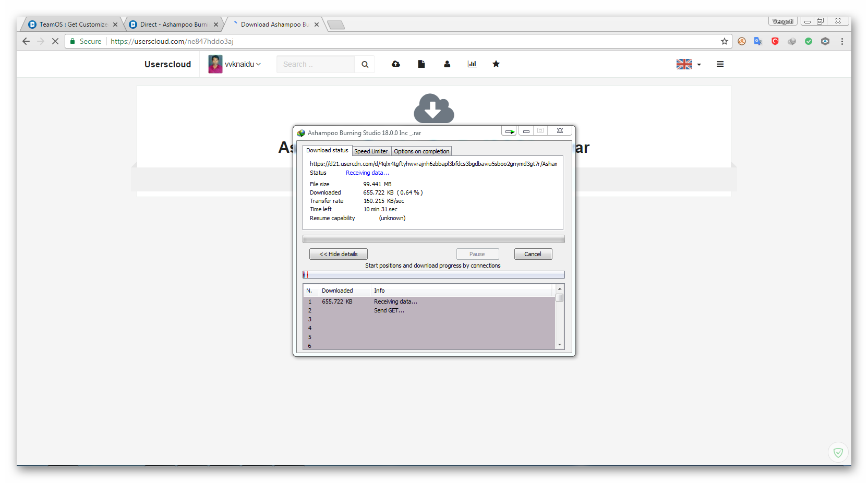This screenshot has height=483, width=868.
Task: Click the Secure padlock icon
Action: [x=73, y=41]
